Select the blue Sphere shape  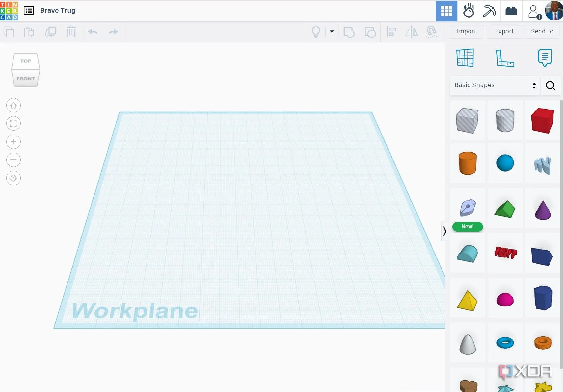(505, 163)
